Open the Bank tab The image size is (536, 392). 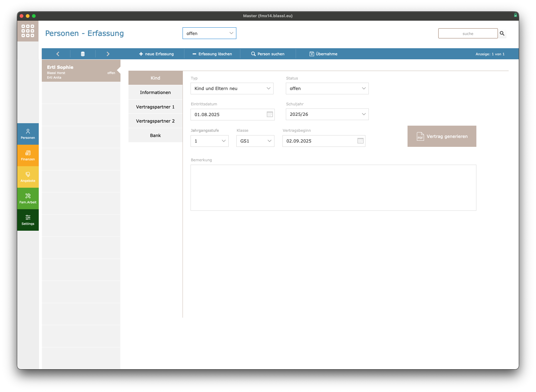click(x=155, y=135)
